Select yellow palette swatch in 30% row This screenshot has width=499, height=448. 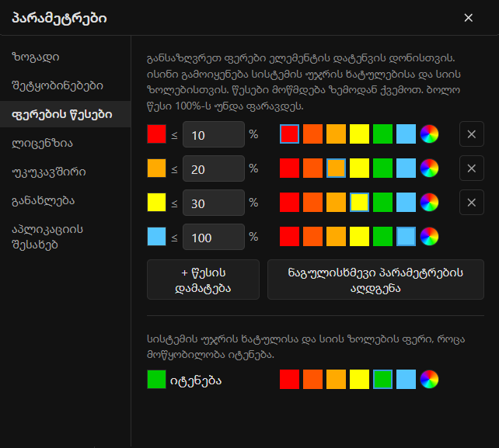coord(359,203)
